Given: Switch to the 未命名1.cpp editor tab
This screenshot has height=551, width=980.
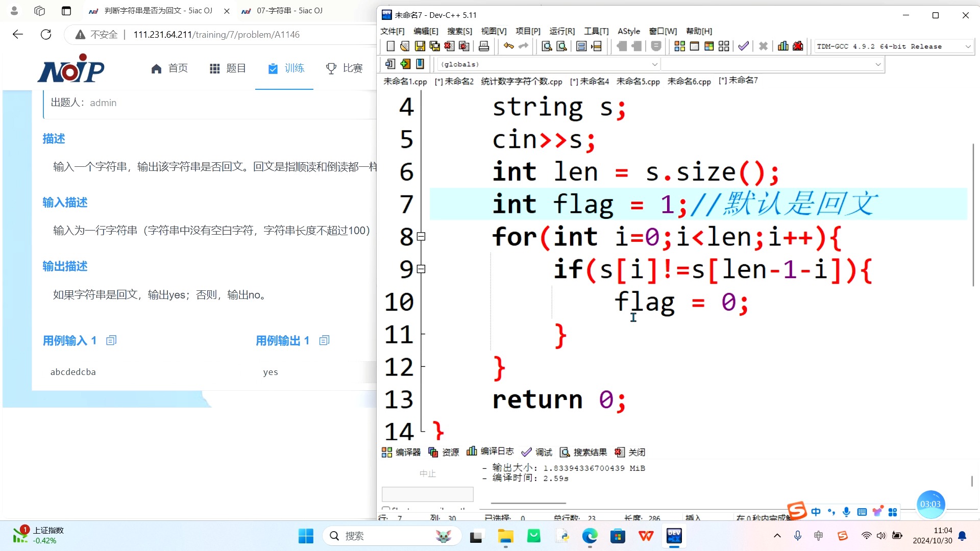Looking at the screenshot, I should click(405, 81).
